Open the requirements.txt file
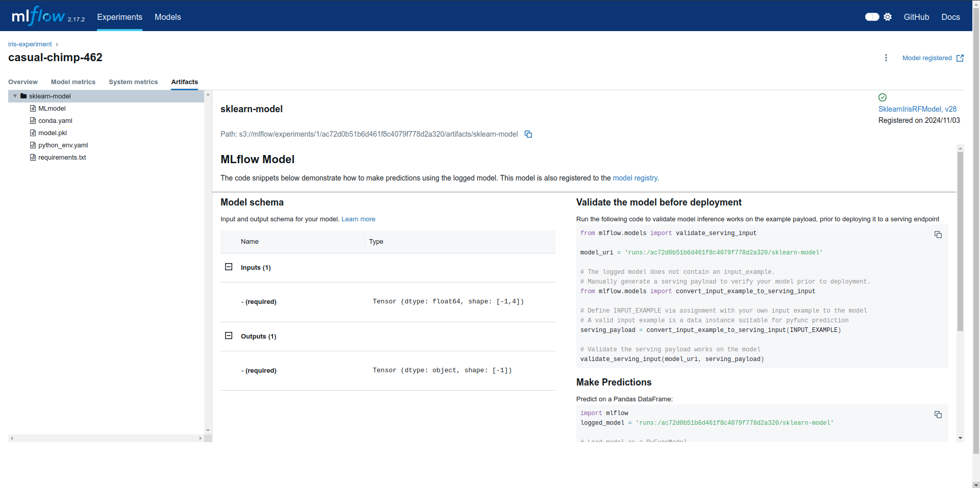Viewport: 980px width, 488px height. click(x=62, y=158)
